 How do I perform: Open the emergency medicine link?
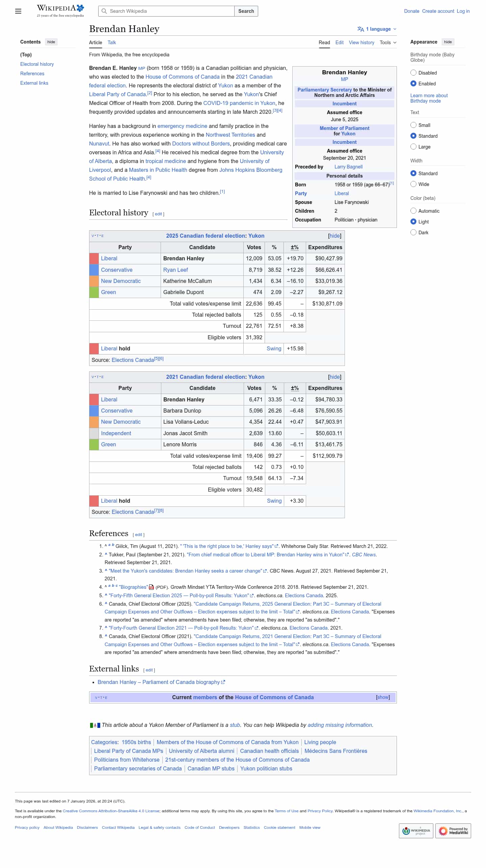point(182,126)
